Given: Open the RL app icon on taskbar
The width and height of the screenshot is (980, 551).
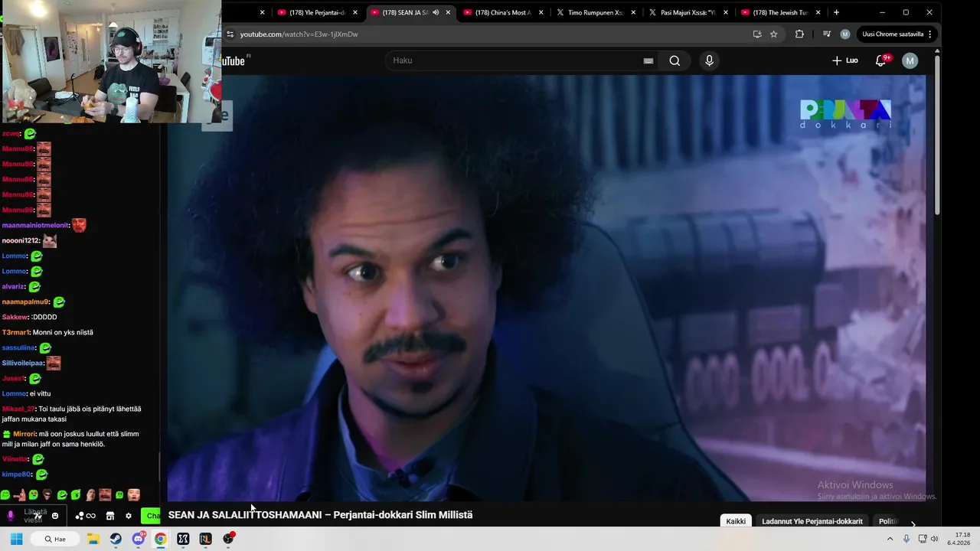Looking at the screenshot, I should 205,539.
